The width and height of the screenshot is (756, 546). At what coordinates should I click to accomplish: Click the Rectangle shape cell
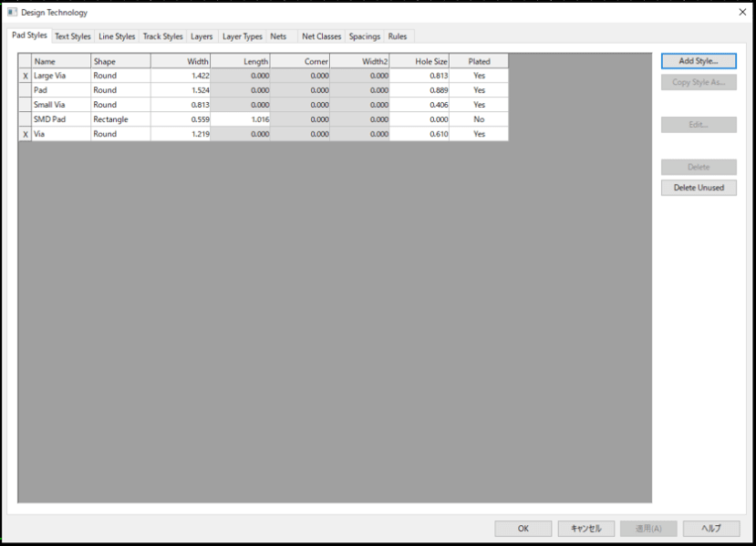pos(120,119)
